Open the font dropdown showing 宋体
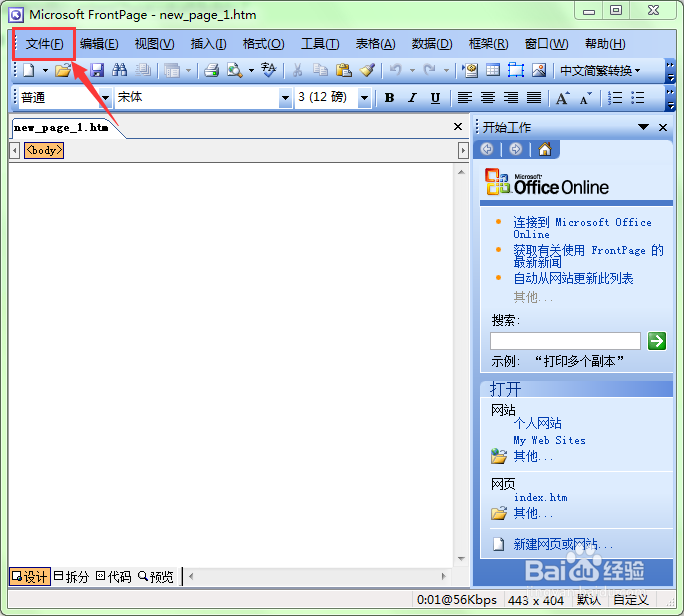This screenshot has height=616, width=684. [285, 97]
